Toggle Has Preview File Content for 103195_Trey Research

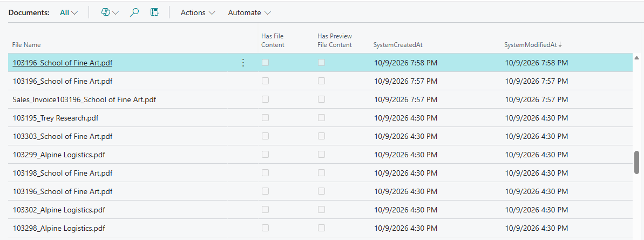[321, 117]
